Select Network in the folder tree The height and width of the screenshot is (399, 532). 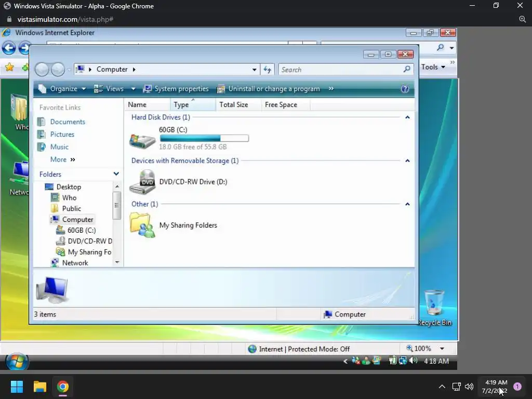pos(75,263)
